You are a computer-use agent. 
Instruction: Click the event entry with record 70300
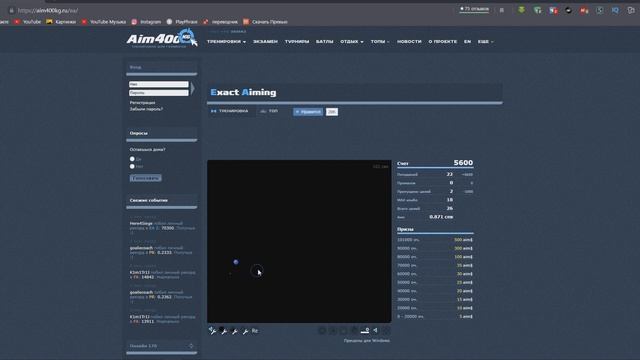tap(162, 228)
